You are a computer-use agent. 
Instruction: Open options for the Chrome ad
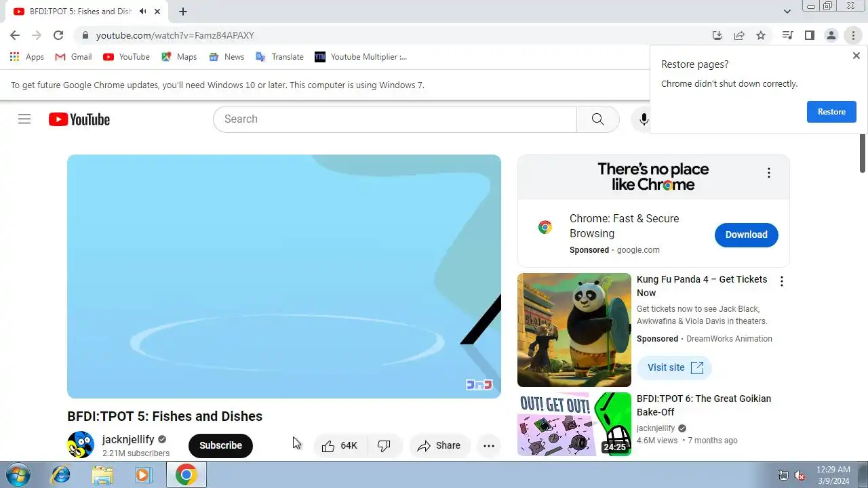click(x=768, y=173)
